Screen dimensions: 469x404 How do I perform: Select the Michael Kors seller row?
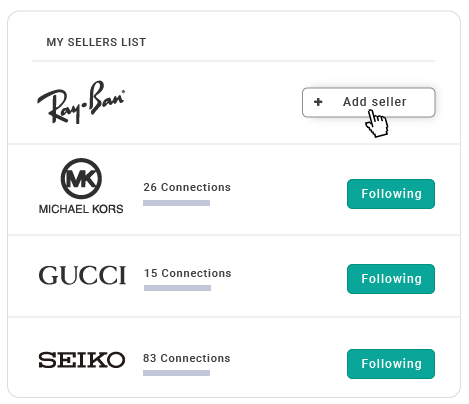pos(234,189)
